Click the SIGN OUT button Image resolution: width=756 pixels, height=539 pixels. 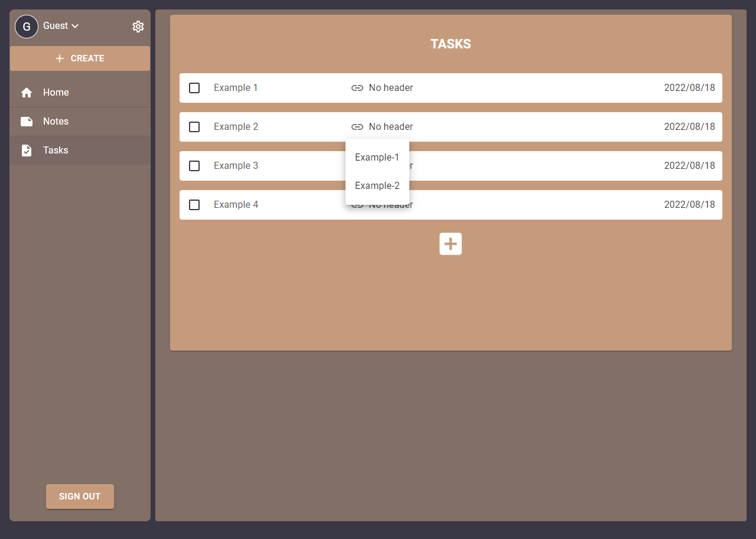point(80,496)
